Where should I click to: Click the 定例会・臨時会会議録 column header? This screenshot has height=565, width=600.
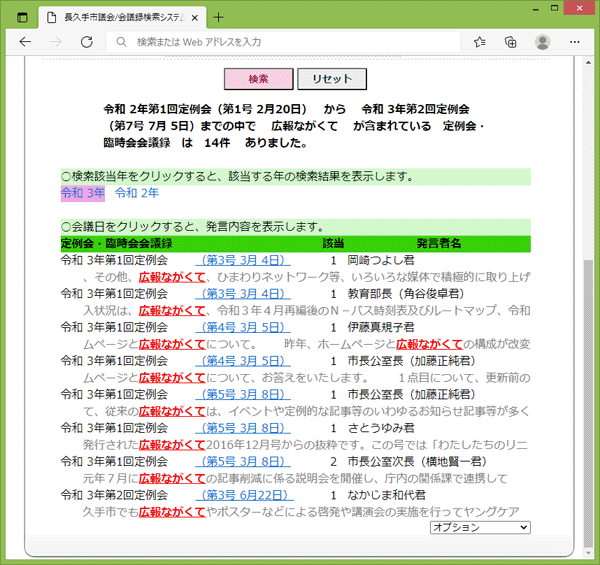tap(116, 244)
